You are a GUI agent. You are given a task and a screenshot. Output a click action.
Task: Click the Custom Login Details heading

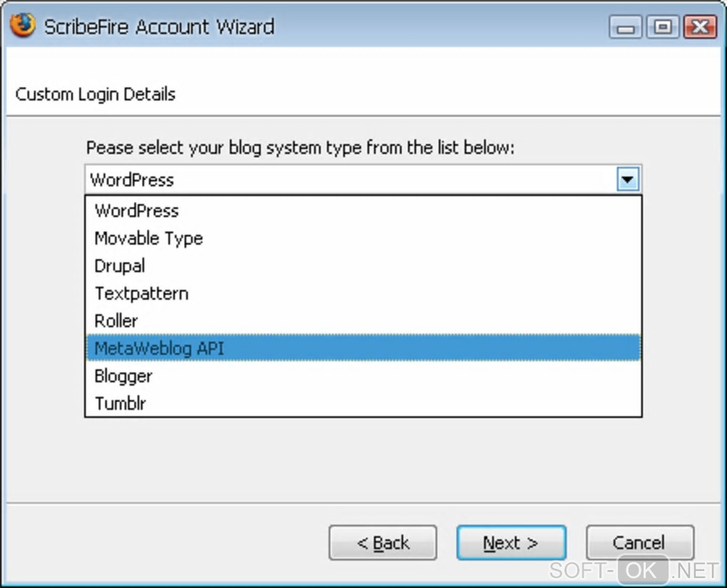(96, 94)
